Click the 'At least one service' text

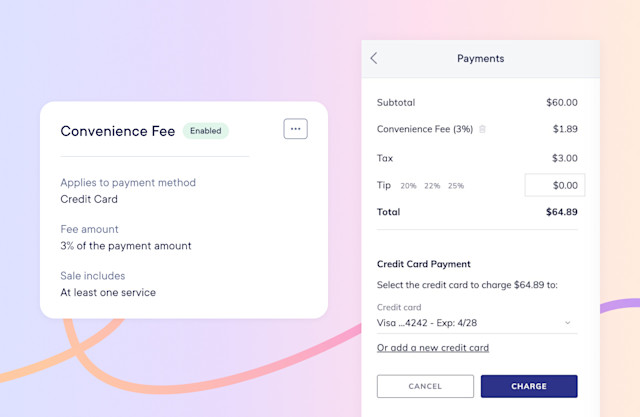pos(108,293)
